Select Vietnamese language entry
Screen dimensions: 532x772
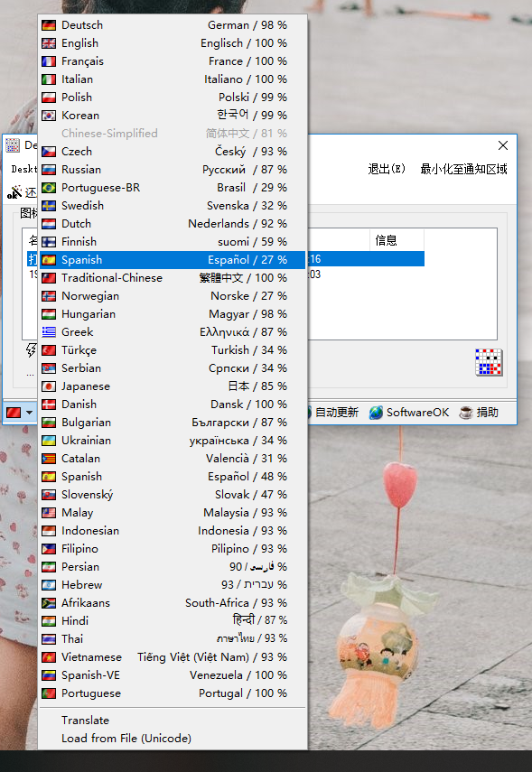coord(172,657)
